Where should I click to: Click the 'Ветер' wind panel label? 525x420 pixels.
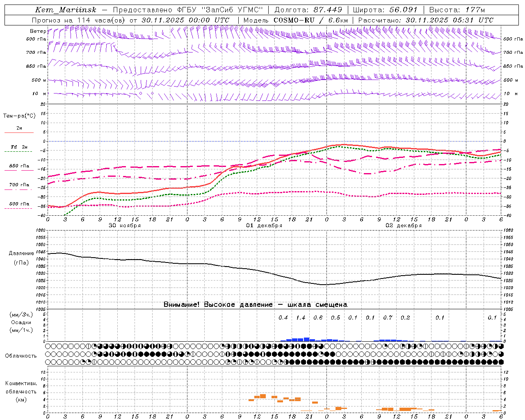tap(38, 31)
